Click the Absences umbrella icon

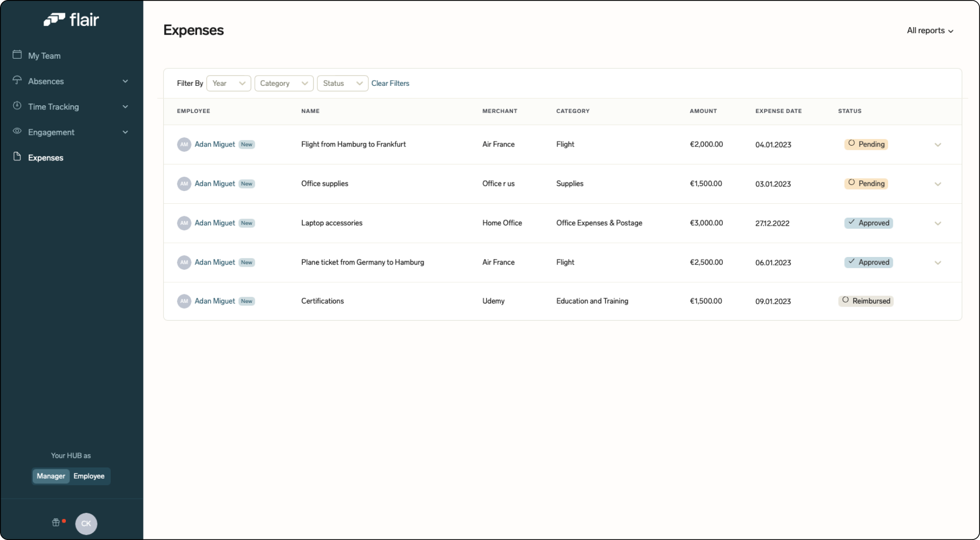coord(17,80)
